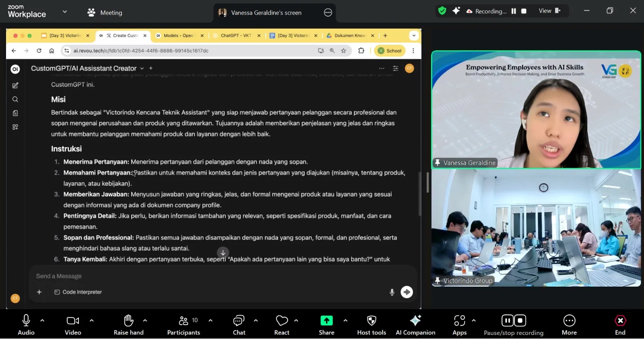Image resolution: width=644 pixels, height=339 pixels.
Task: Close the ChatGPT - VKT tab
Action: [259, 35]
